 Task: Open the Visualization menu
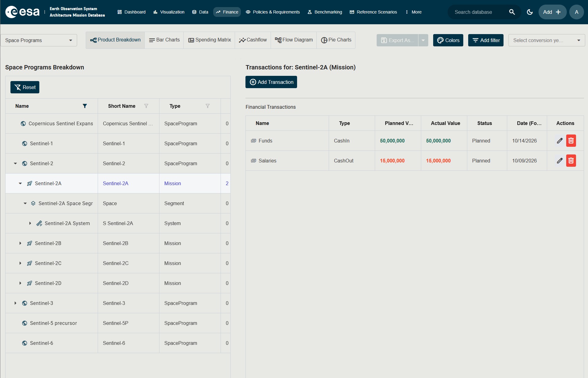169,12
